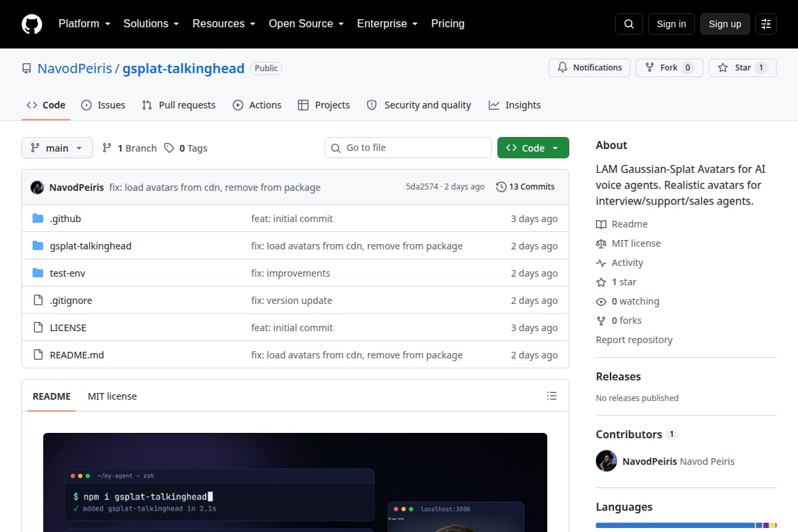Star the gsplat-talkinghead repository
This screenshot has width=798, height=532.
[x=743, y=68]
